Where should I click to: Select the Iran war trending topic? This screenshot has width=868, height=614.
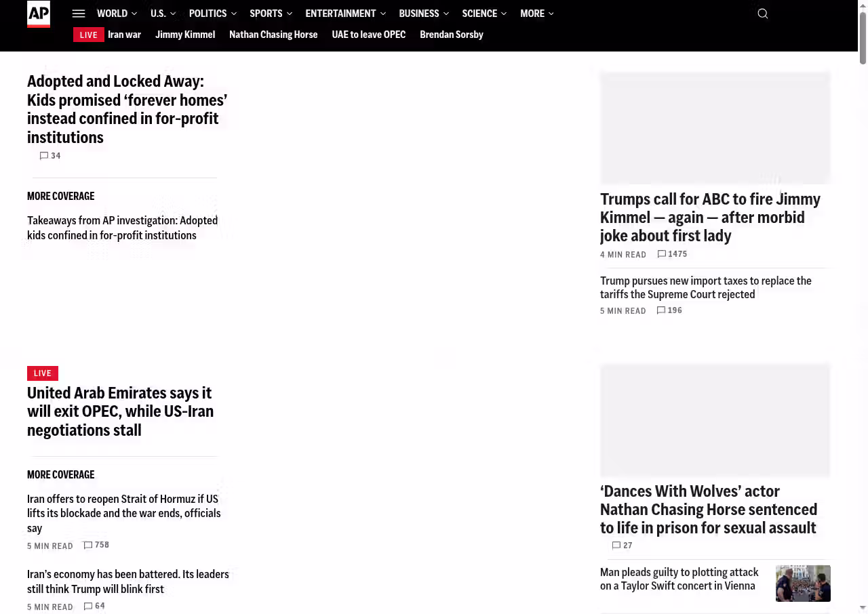coord(124,35)
